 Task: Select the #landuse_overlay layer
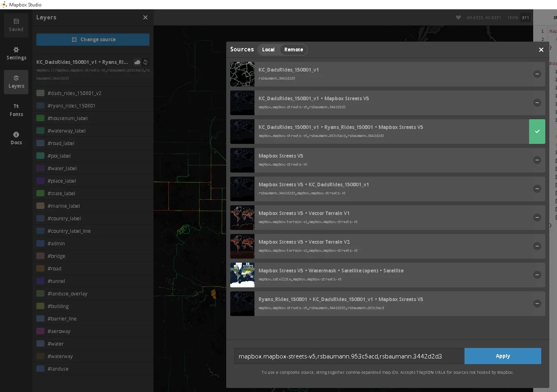tap(93, 293)
